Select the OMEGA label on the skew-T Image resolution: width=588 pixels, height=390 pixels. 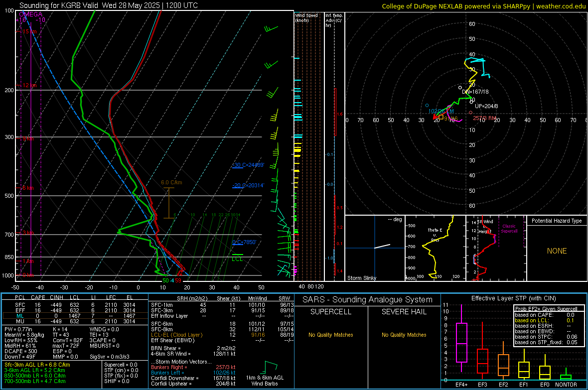click(30, 14)
